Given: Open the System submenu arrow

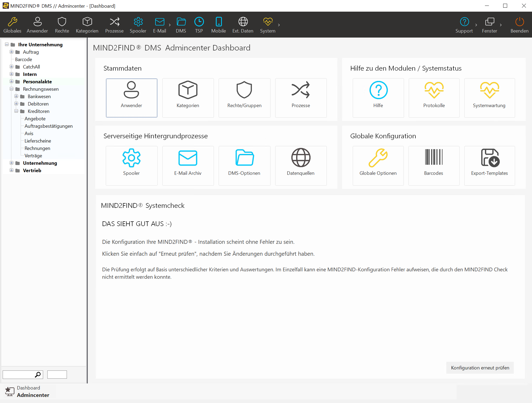Looking at the screenshot, I should click(279, 25).
